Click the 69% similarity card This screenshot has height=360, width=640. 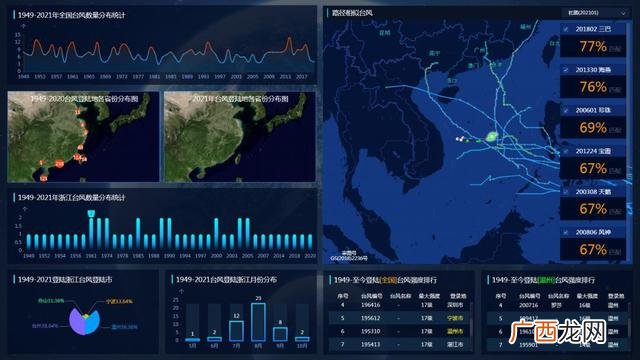click(x=593, y=128)
